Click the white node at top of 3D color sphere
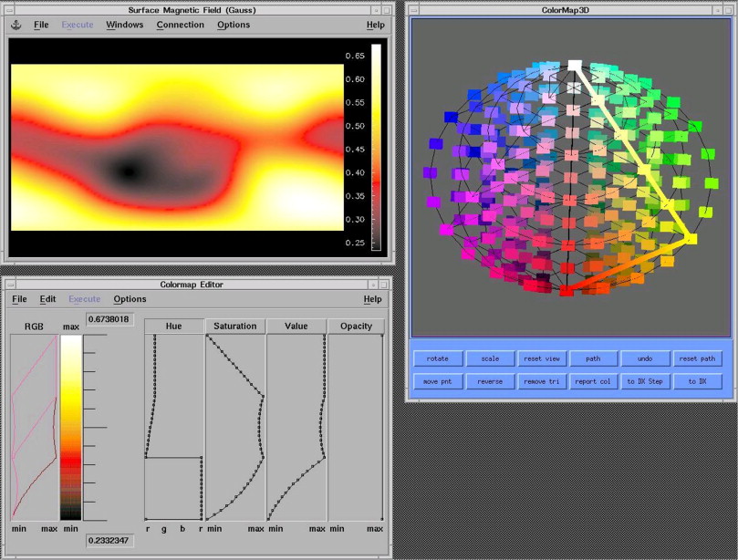 tap(574, 66)
